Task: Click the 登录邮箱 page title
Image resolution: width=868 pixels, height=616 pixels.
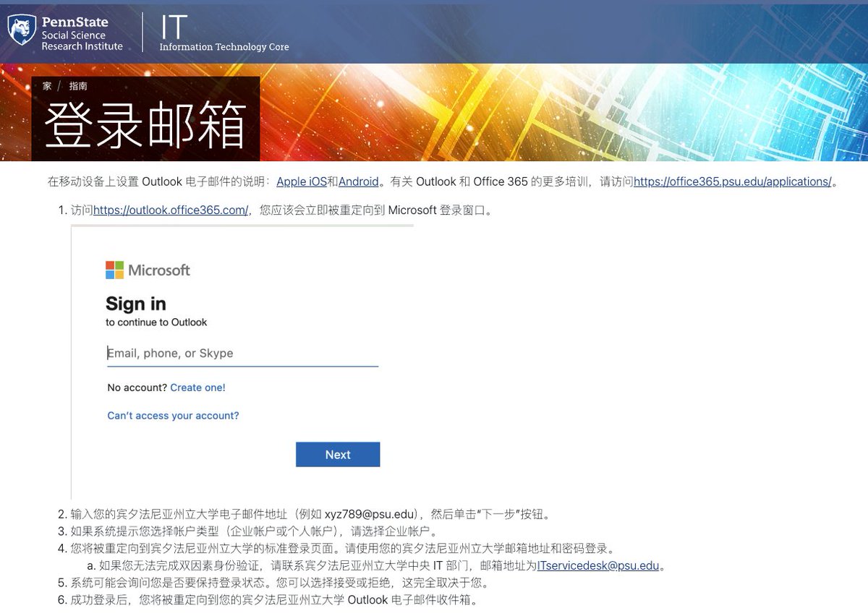Action: tap(145, 127)
